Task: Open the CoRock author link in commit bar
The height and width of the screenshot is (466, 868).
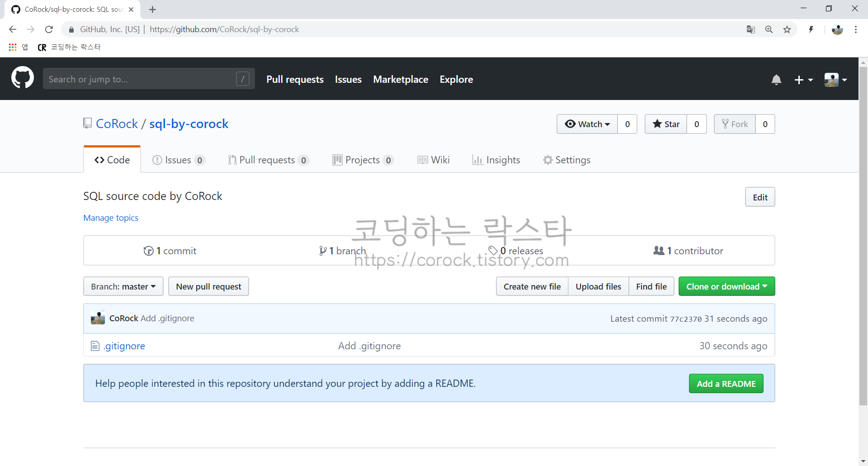Action: coord(123,318)
